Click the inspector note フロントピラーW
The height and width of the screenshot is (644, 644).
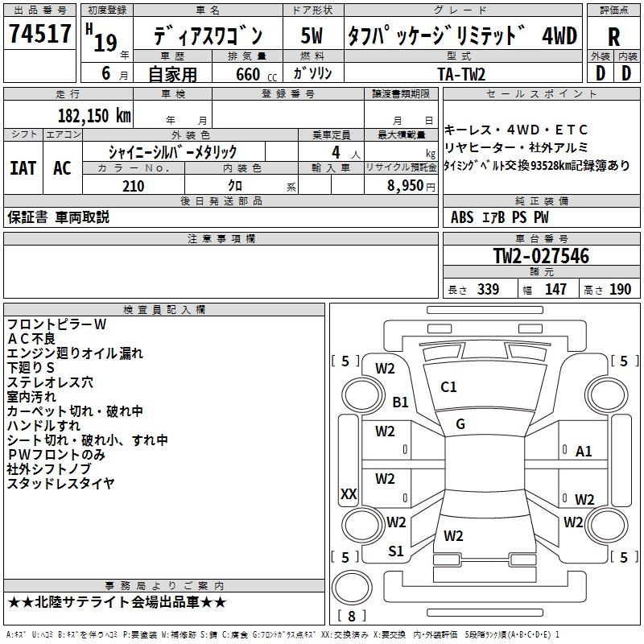[56, 324]
